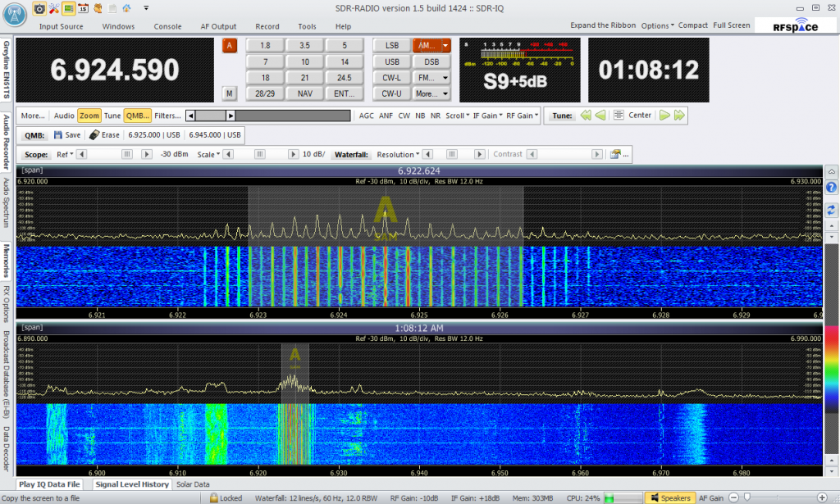This screenshot has height=504, width=840.
Task: Click the waterfall options icon after Contrast
Action: tap(615, 154)
